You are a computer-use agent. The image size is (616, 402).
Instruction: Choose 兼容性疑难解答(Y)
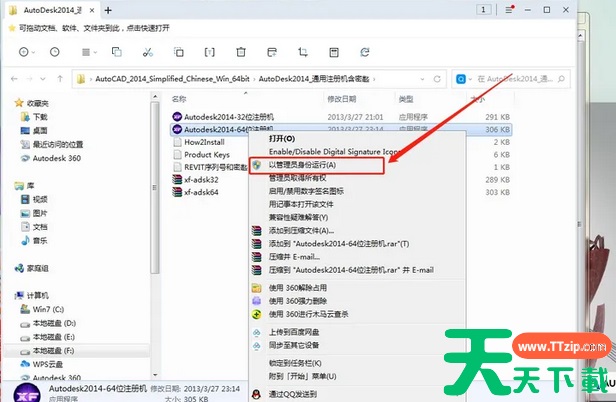[298, 217]
